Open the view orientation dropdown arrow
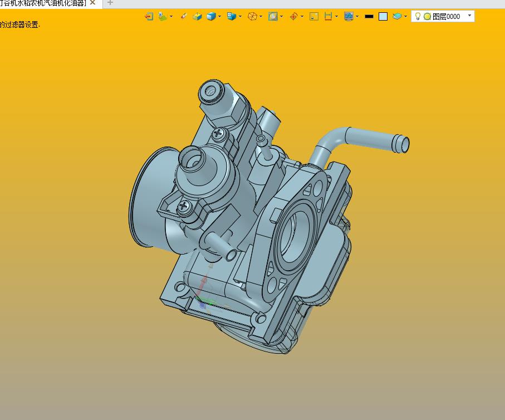Viewport: 505px width, 420px height. click(x=240, y=17)
